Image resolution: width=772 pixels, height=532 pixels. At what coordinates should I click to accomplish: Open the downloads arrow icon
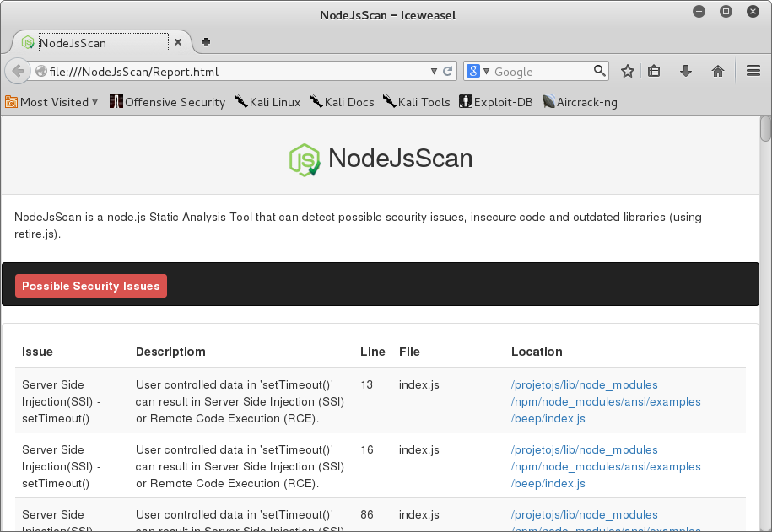click(x=686, y=72)
